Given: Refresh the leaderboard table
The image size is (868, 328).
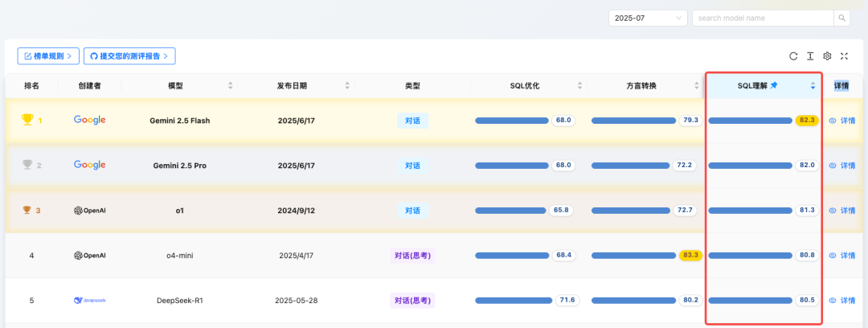Looking at the screenshot, I should point(793,56).
